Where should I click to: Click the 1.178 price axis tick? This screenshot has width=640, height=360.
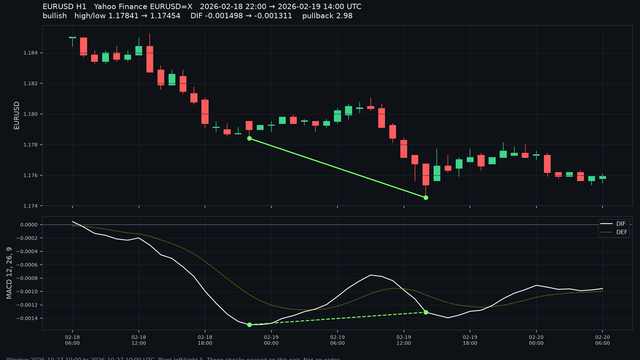click(31, 145)
